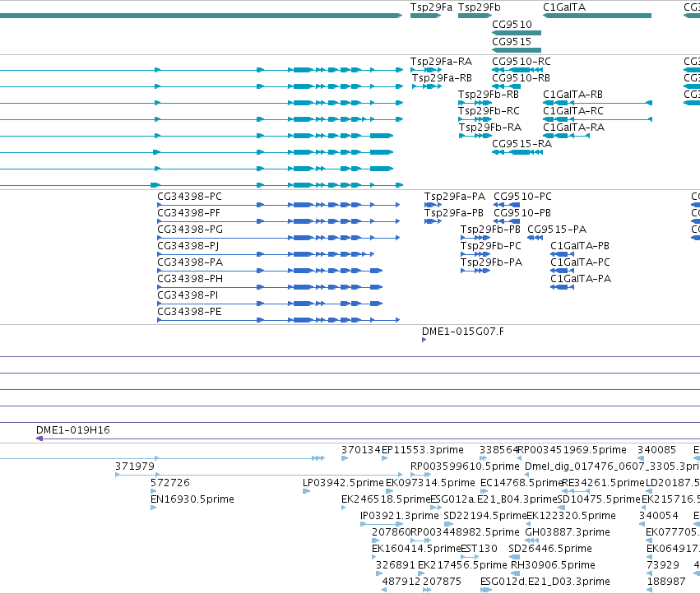This screenshot has width=700, height=594.
Task: Select the CG9510 gene bar
Action: pos(517,33)
